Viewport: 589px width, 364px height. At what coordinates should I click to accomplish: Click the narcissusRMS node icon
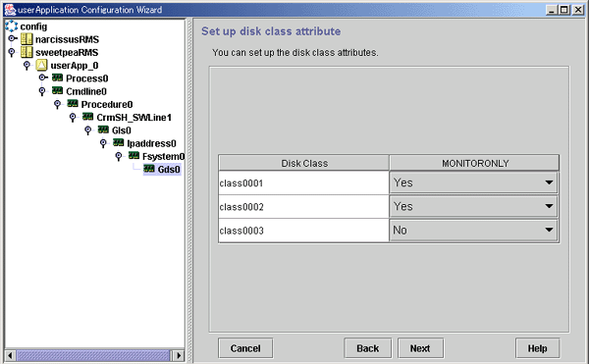(x=27, y=39)
